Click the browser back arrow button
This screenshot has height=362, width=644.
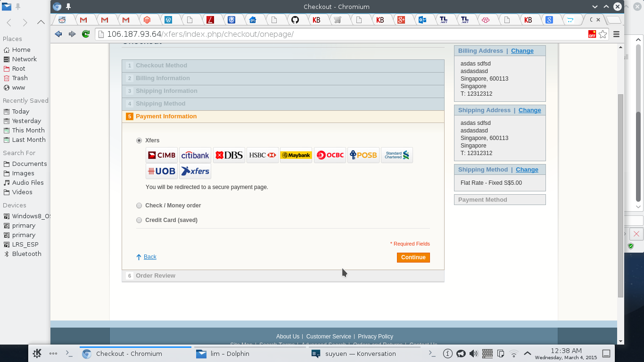[x=58, y=34]
